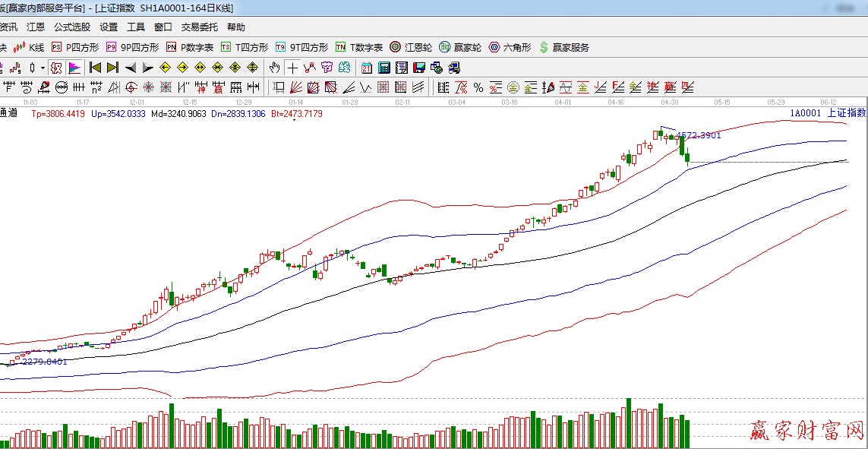Click the 赢家服务 button

563,47
